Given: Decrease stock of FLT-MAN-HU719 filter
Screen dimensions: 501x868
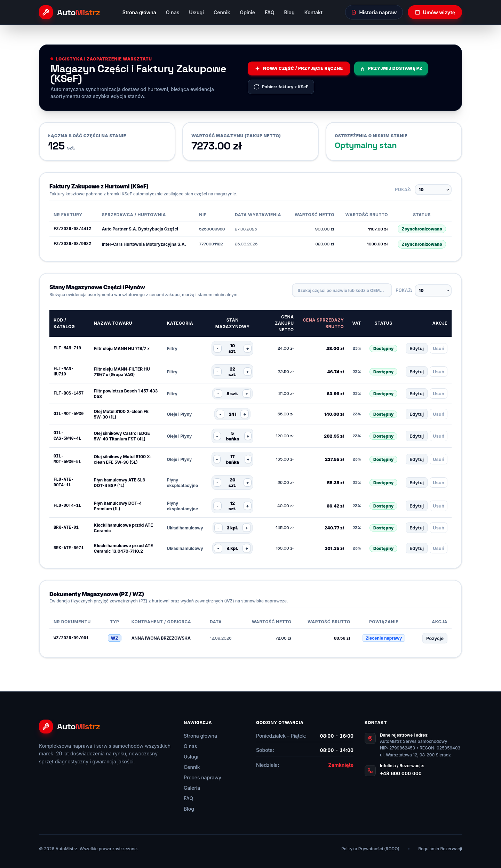Looking at the screenshot, I should 217,372.
